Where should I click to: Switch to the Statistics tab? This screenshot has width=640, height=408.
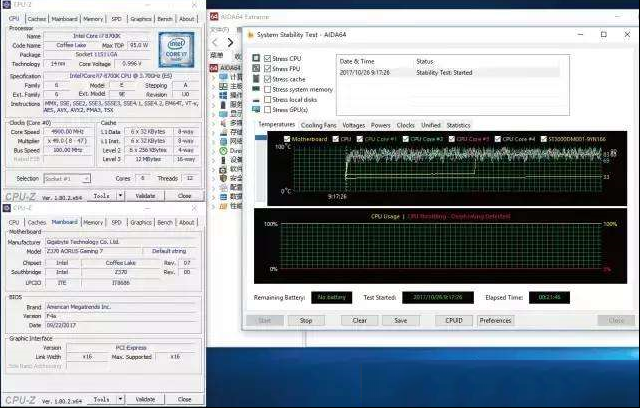pyautogui.click(x=458, y=125)
